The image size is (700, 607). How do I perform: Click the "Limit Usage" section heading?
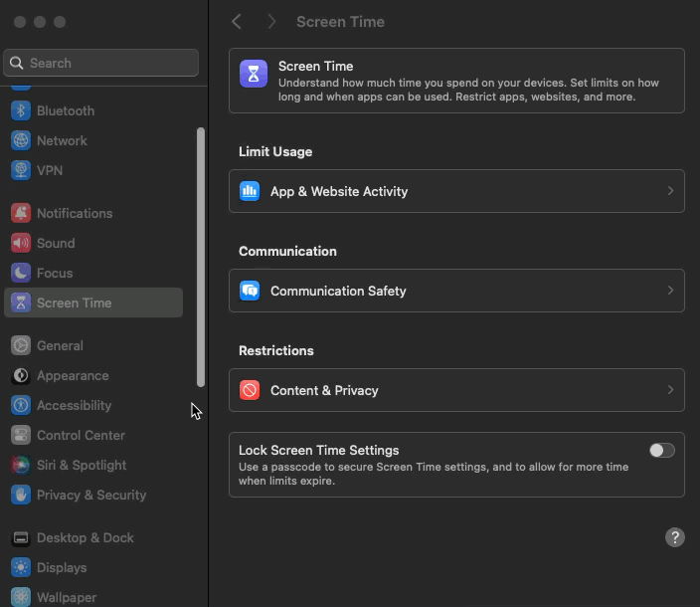[275, 151]
